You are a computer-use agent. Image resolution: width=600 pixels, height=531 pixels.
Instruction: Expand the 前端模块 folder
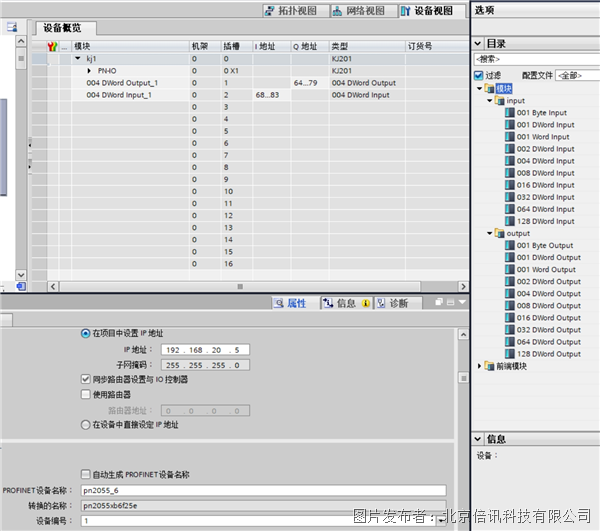pos(479,366)
